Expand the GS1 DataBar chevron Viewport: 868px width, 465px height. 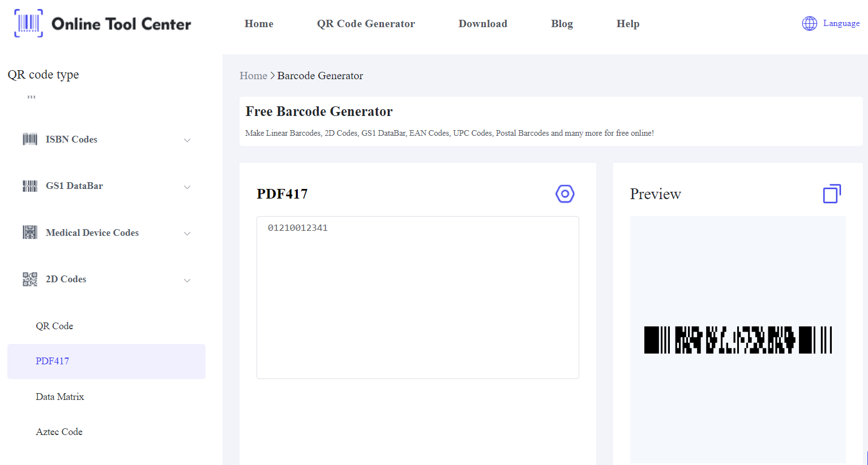(x=187, y=187)
